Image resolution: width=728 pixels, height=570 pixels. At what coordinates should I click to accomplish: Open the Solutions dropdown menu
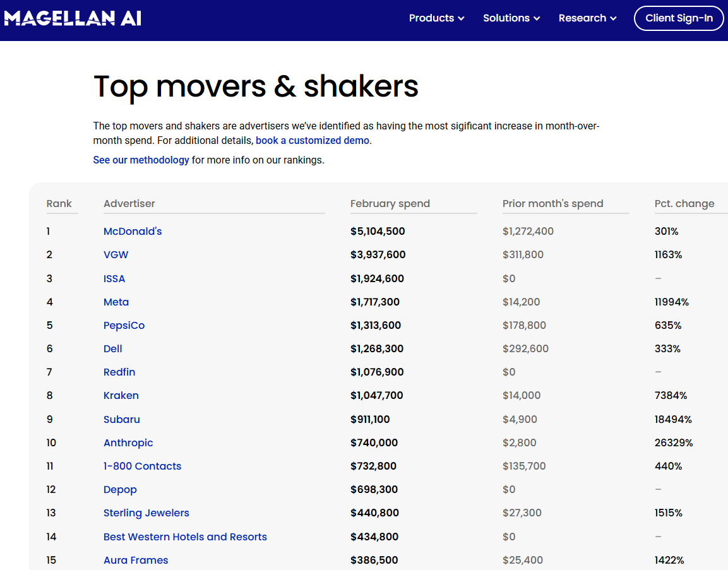coord(511,18)
